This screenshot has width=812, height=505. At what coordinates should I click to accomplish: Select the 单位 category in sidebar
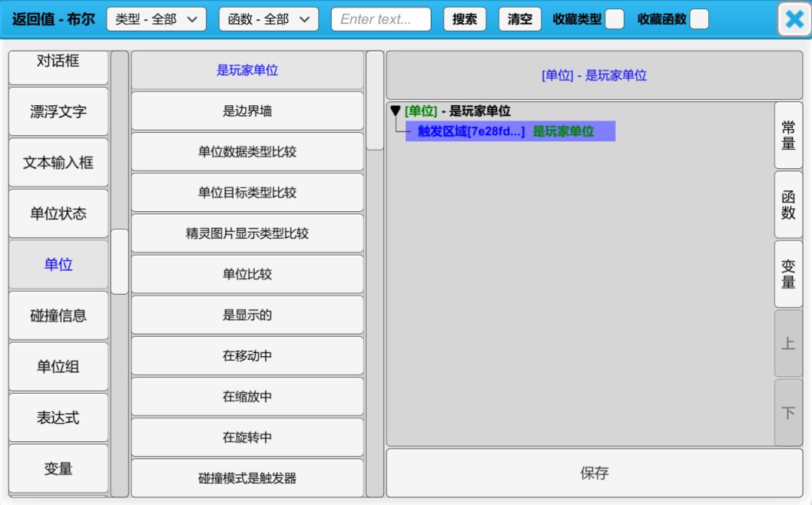tap(59, 265)
